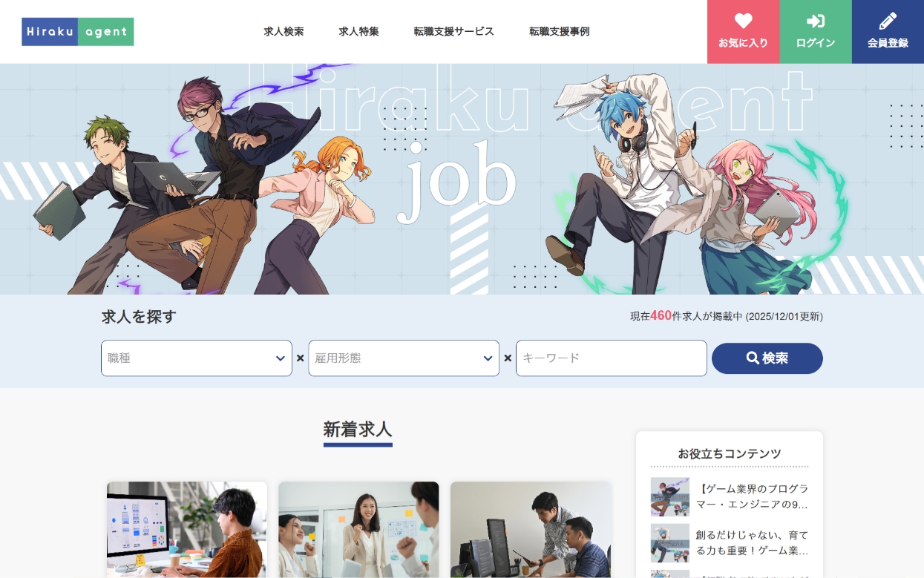Click the 職種 dropdown chevron arrow

(281, 358)
